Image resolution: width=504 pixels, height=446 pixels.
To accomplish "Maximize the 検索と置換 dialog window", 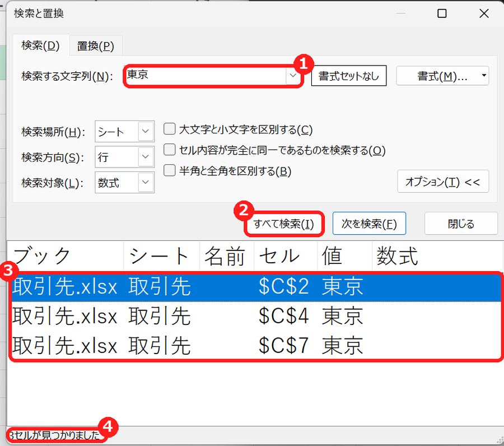I will pyautogui.click(x=442, y=13).
